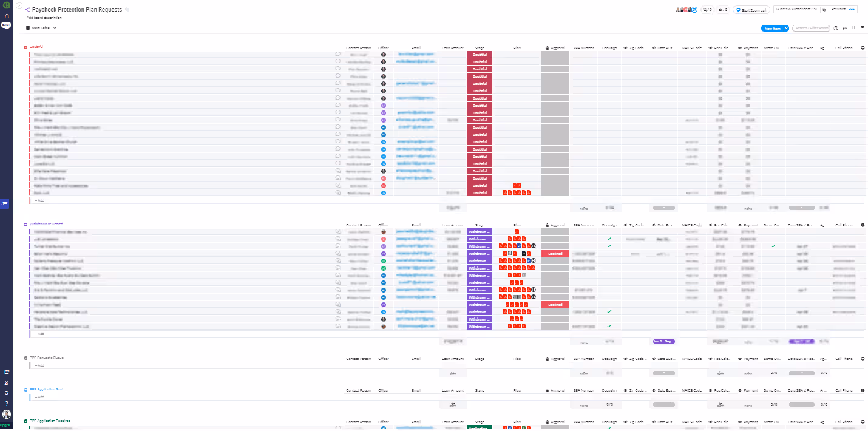The width and height of the screenshot is (868, 431).
Task: Click Docusign header in Withdrawn or Denied group
Action: coord(609,225)
